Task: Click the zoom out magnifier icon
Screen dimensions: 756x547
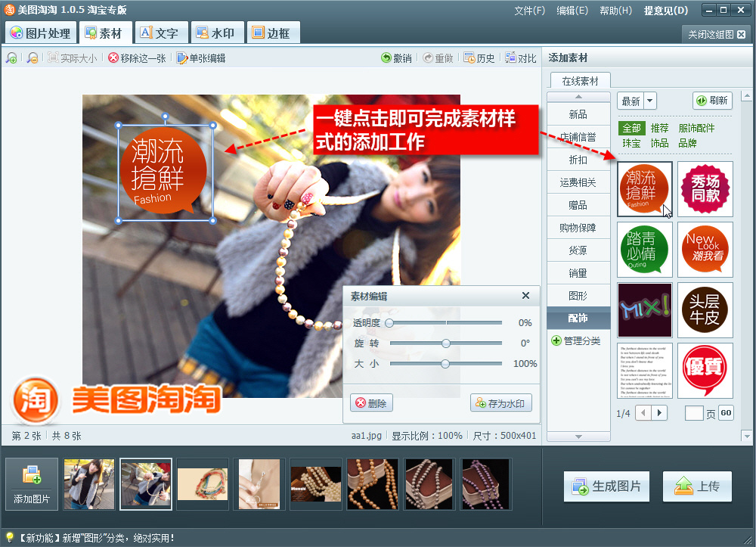Action: point(33,58)
